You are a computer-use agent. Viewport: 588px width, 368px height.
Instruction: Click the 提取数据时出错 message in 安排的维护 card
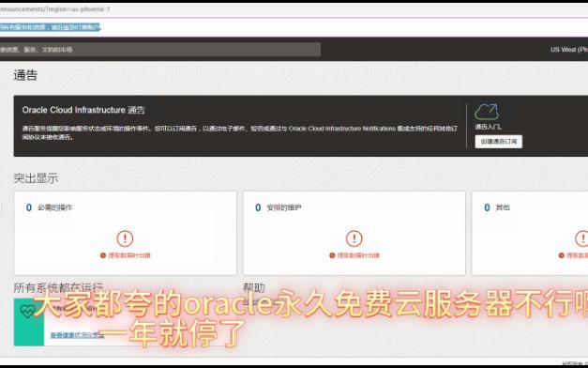pos(358,255)
